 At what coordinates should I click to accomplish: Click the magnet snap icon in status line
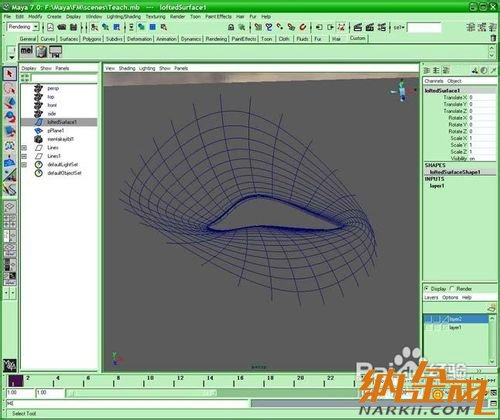click(302, 27)
